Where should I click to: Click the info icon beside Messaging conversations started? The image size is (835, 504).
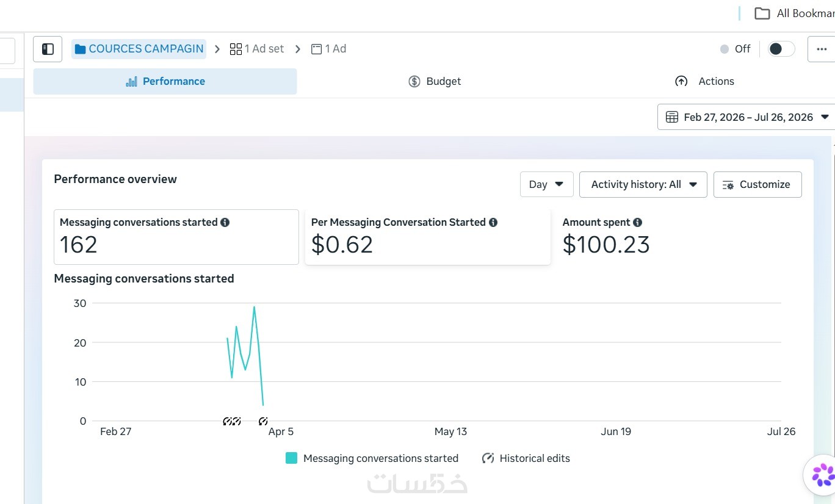coord(225,223)
